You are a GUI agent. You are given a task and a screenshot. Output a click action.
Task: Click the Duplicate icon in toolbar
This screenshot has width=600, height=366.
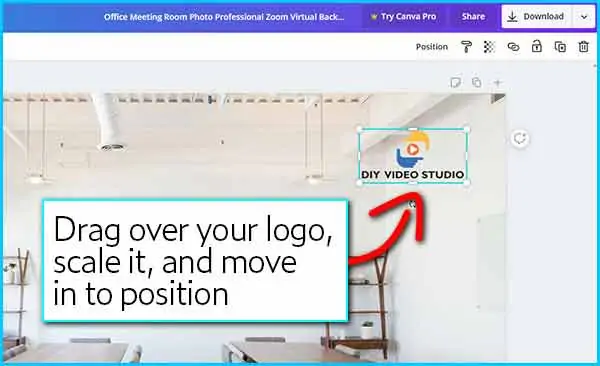tap(560, 47)
